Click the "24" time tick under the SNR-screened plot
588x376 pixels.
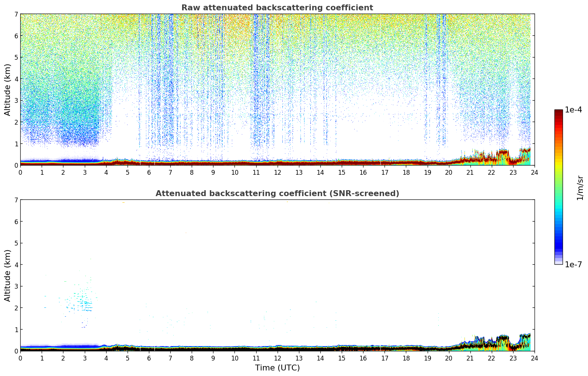coord(535,358)
